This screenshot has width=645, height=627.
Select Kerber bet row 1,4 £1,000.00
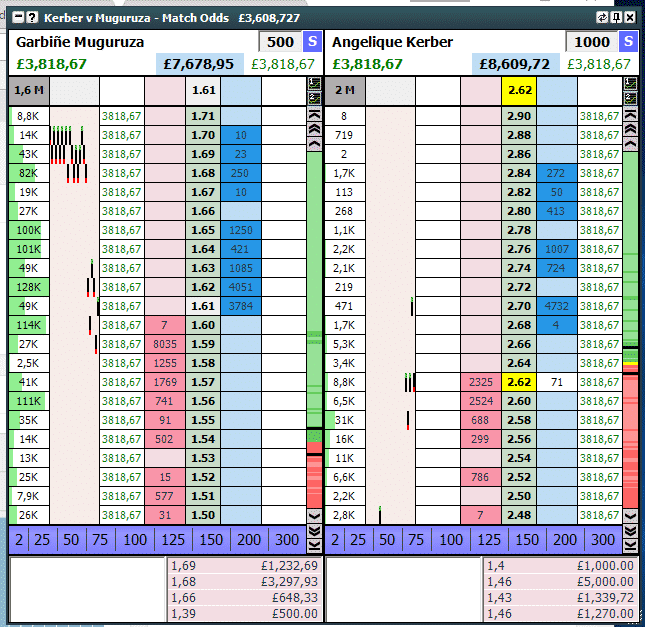[x=560, y=565]
